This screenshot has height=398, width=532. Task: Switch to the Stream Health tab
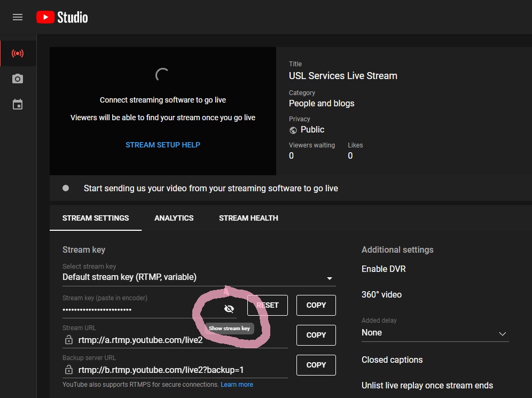248,218
